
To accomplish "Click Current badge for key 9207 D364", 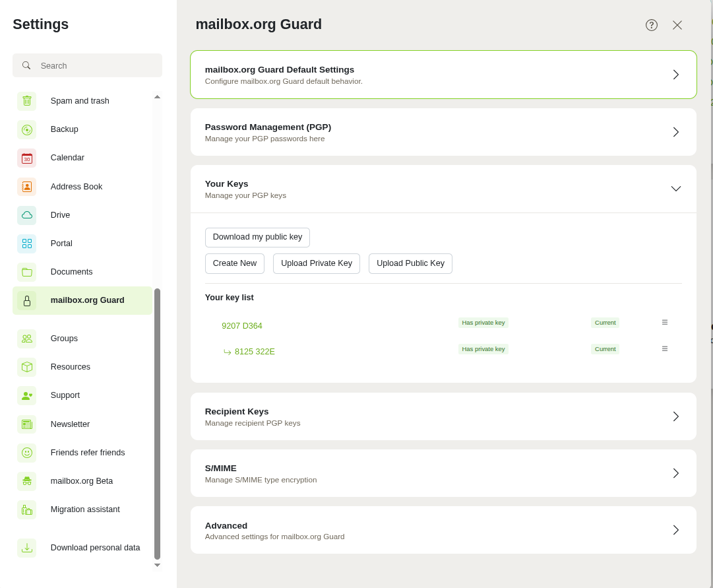I will (x=605, y=323).
